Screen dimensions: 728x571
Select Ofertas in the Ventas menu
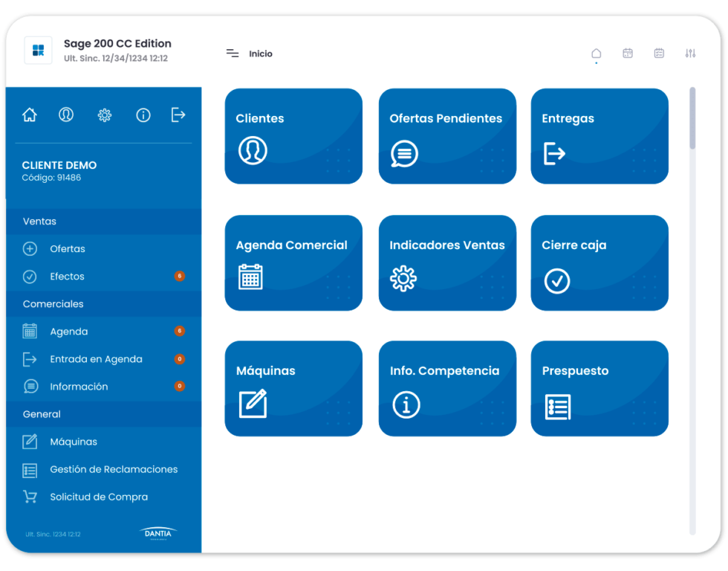(68, 249)
